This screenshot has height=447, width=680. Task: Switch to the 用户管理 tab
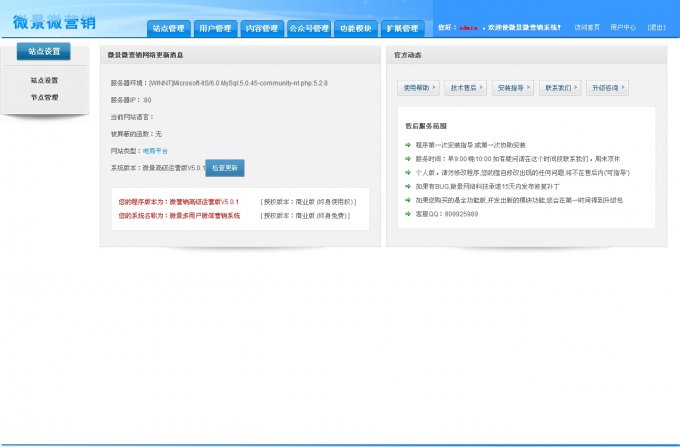click(x=216, y=29)
